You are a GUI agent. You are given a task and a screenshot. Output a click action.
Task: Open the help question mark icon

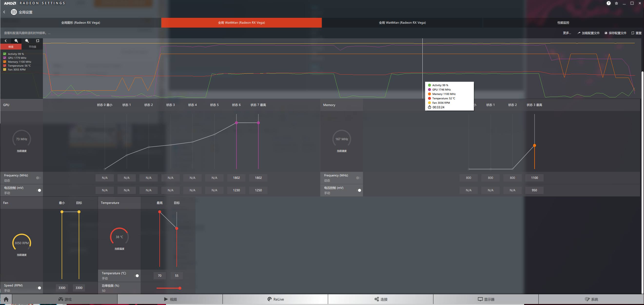coord(608,3)
